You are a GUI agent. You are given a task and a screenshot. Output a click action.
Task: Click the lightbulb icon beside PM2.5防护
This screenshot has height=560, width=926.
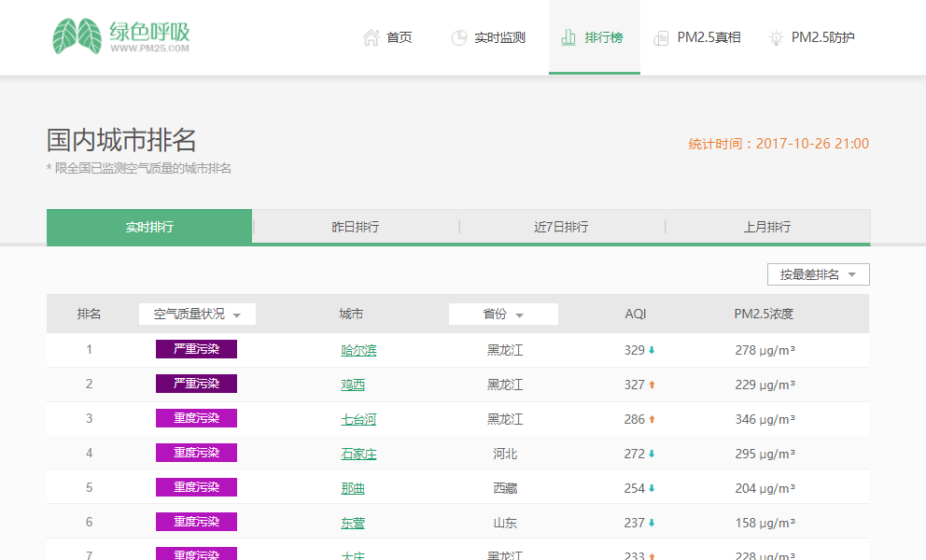(775, 37)
